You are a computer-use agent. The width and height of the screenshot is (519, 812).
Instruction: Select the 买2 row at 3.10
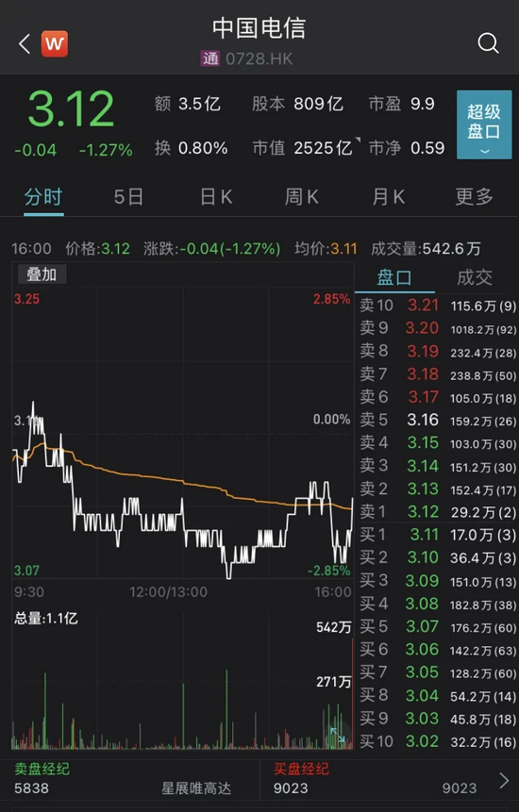coord(438,557)
